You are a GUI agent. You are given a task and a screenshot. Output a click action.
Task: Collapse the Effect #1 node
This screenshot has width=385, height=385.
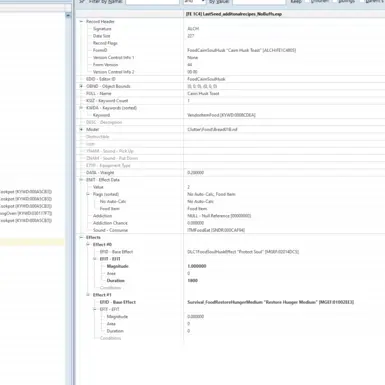(x=88, y=295)
